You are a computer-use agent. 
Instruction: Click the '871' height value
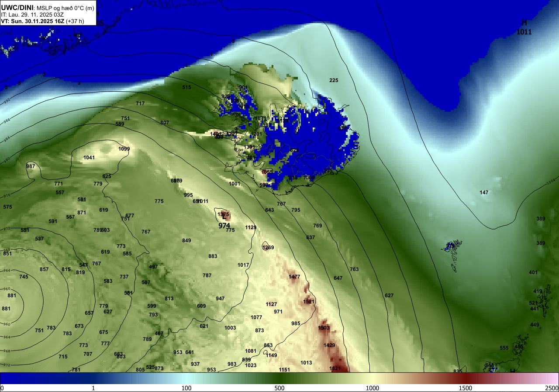[82, 213]
